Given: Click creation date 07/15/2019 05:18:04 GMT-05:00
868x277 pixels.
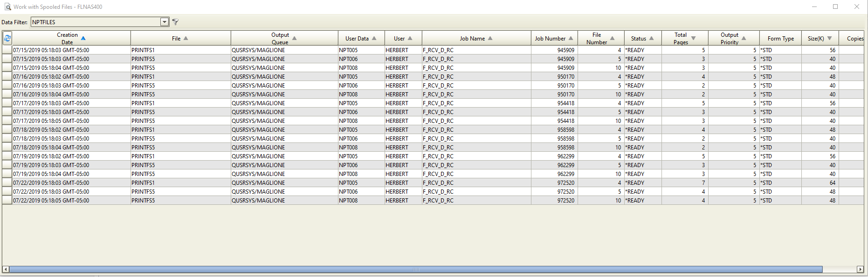Looking at the screenshot, I should tap(51, 68).
